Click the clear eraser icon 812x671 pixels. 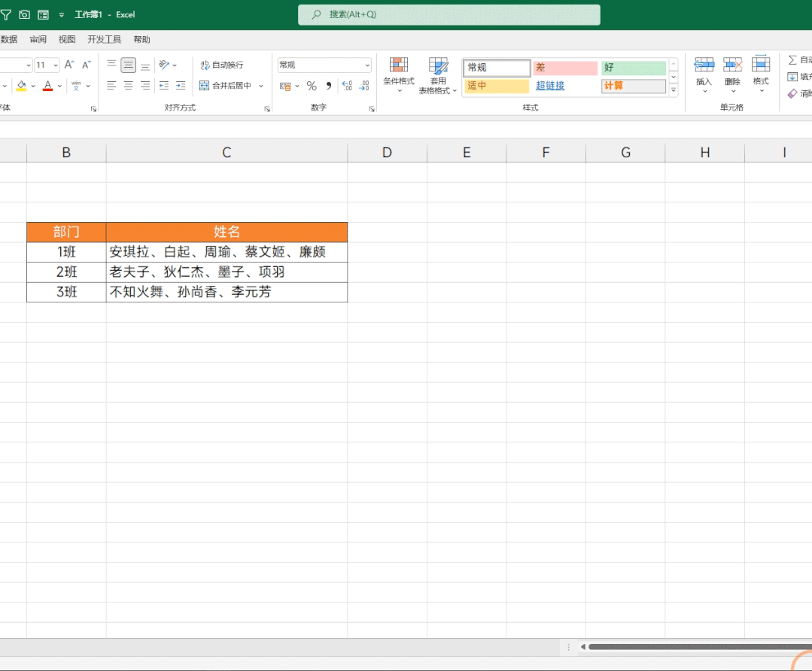[792, 94]
